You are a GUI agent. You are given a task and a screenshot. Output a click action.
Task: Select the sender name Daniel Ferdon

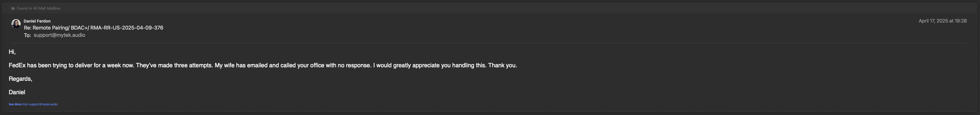[x=37, y=21]
